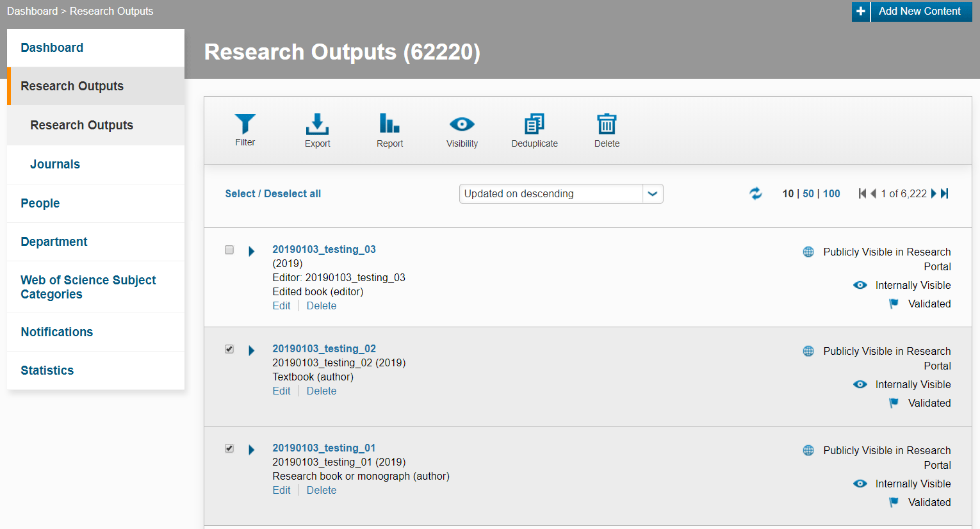Delete the 20190103_testing_02 record

[322, 391]
